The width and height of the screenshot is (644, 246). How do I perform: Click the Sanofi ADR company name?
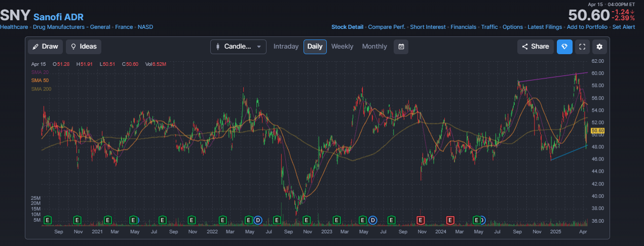58,16
